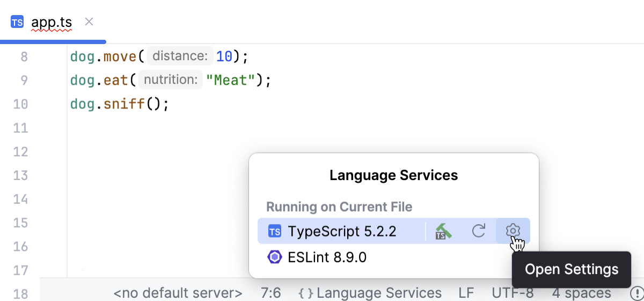Select the TypeScript 5.2.2 service entry
Viewport: 644px width, 301px height.
(342, 231)
